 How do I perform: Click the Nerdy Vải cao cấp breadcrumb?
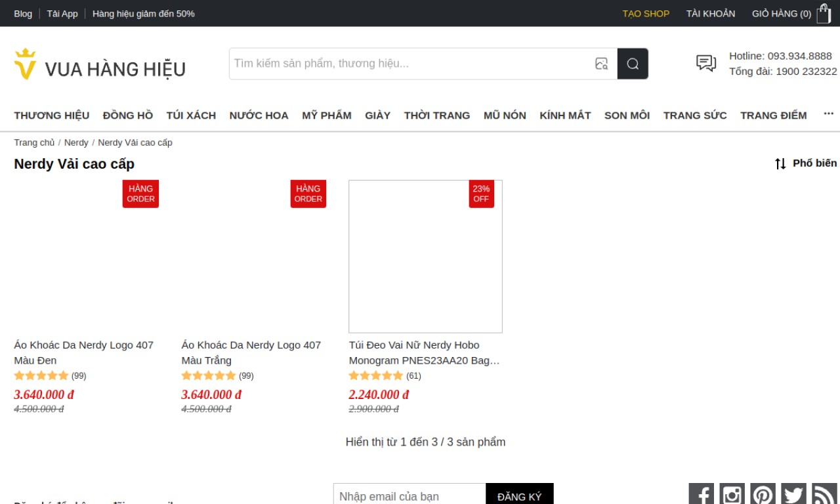click(135, 142)
